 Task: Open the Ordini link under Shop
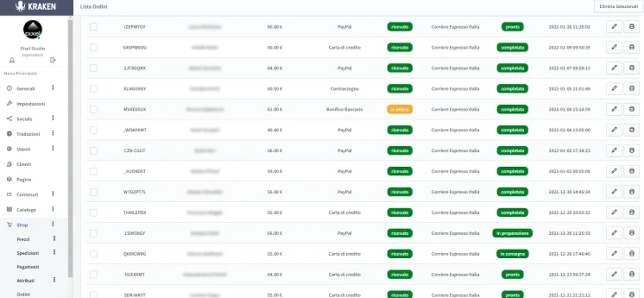click(x=23, y=294)
